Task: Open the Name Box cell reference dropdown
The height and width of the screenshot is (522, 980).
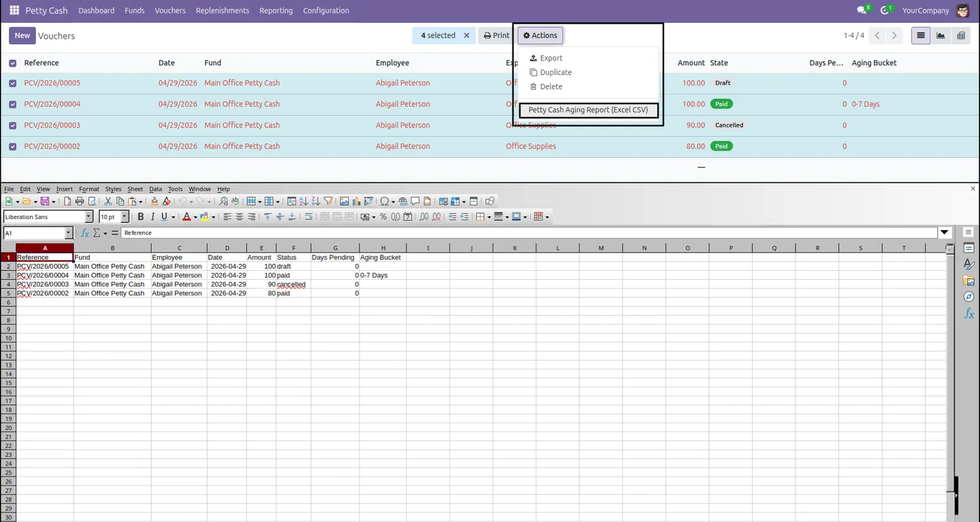Action: point(69,233)
